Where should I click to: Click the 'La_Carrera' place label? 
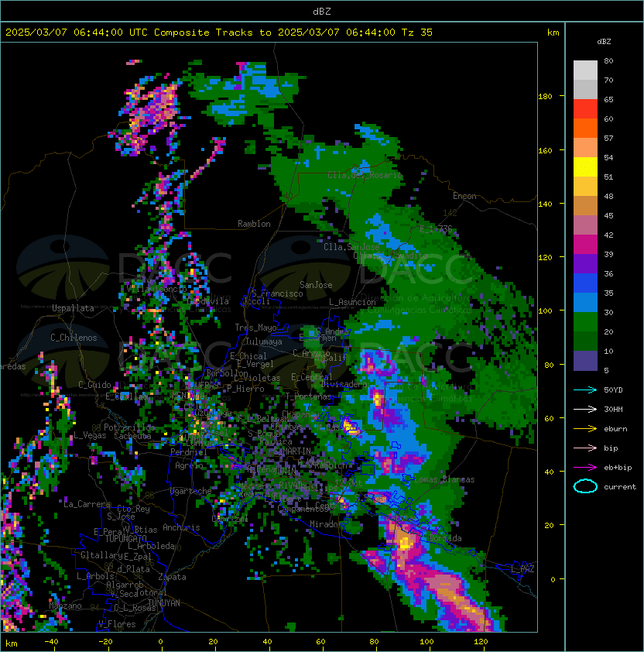coord(87,504)
